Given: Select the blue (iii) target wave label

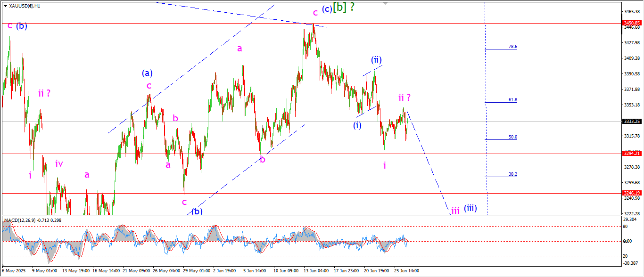Looking at the screenshot, I should (x=471, y=208).
